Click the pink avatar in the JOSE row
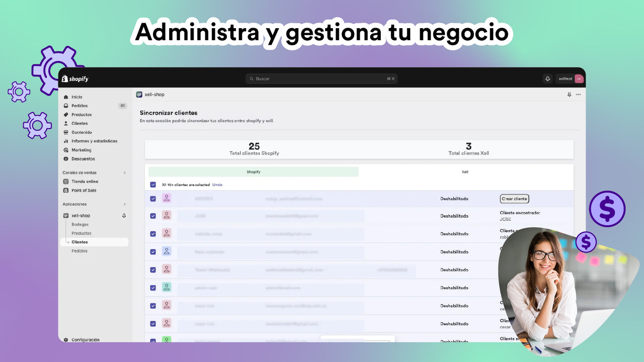Viewport: 644px width, 362px height. click(167, 216)
